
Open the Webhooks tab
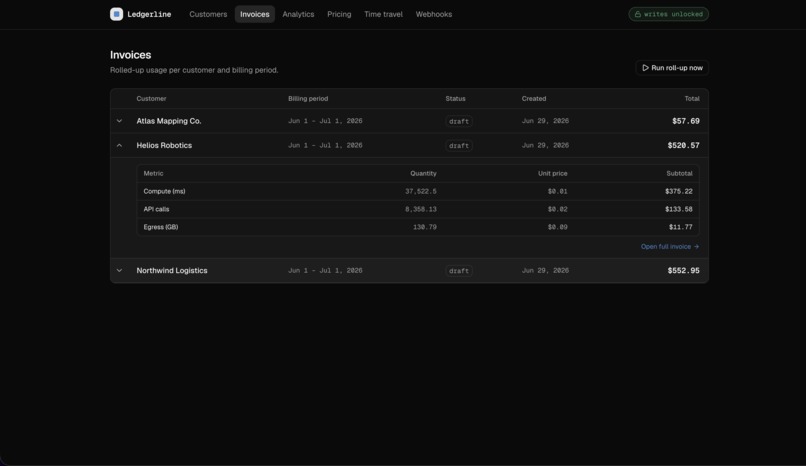pyautogui.click(x=434, y=14)
